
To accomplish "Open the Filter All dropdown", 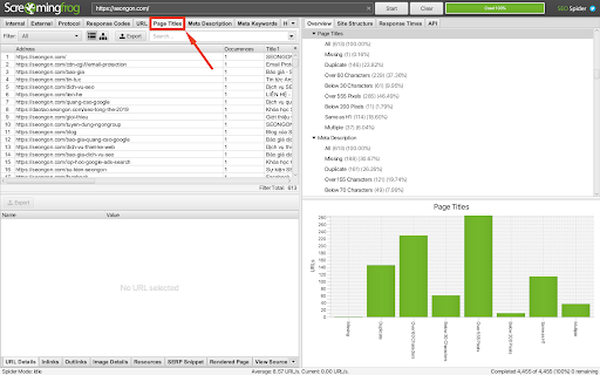I will pos(50,36).
